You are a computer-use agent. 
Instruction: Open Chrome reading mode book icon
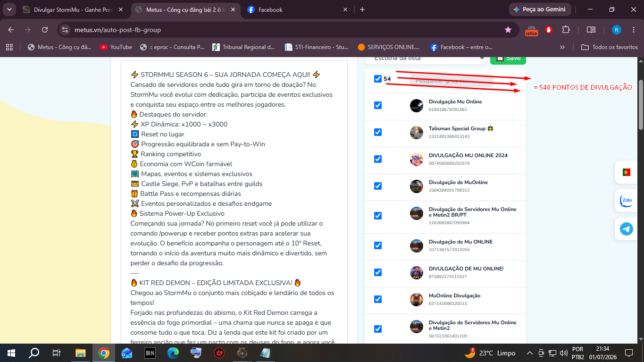point(591,30)
